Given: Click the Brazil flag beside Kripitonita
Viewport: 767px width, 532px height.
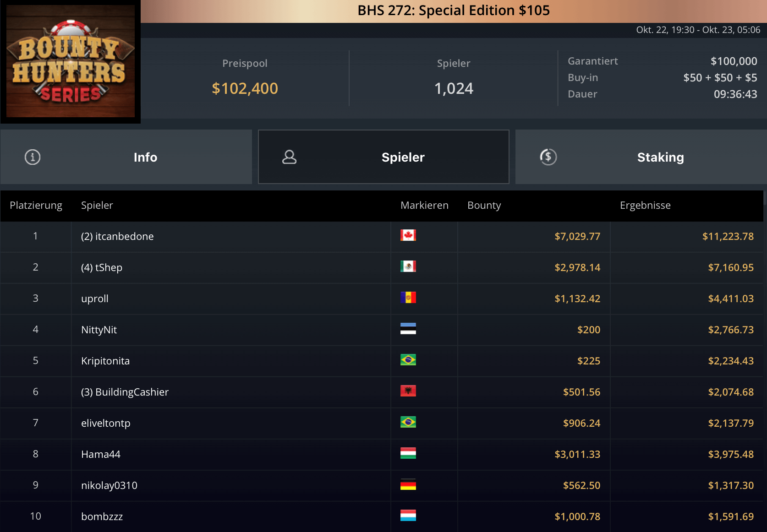Looking at the screenshot, I should coord(408,360).
